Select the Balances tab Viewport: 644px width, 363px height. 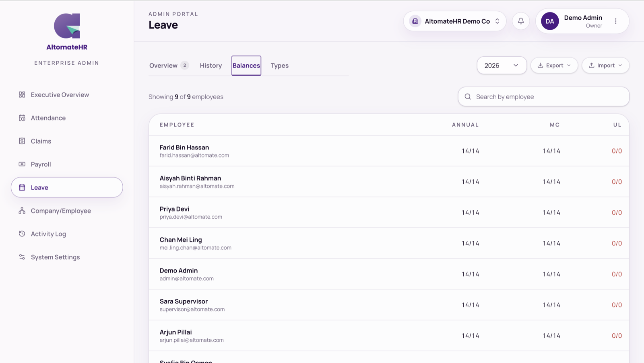246,66
